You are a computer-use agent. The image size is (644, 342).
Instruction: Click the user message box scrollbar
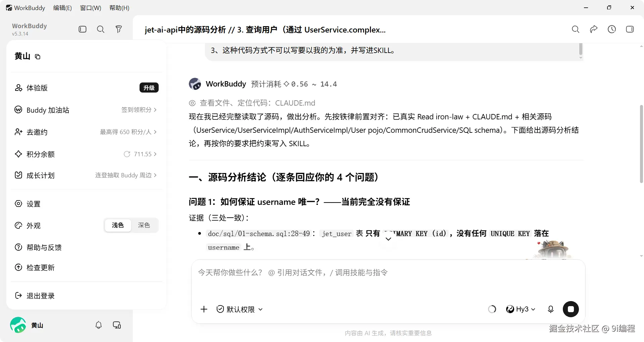[581, 49]
